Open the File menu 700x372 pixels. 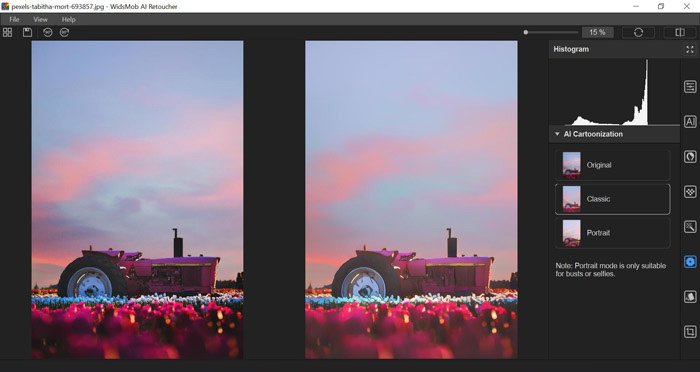pos(14,20)
